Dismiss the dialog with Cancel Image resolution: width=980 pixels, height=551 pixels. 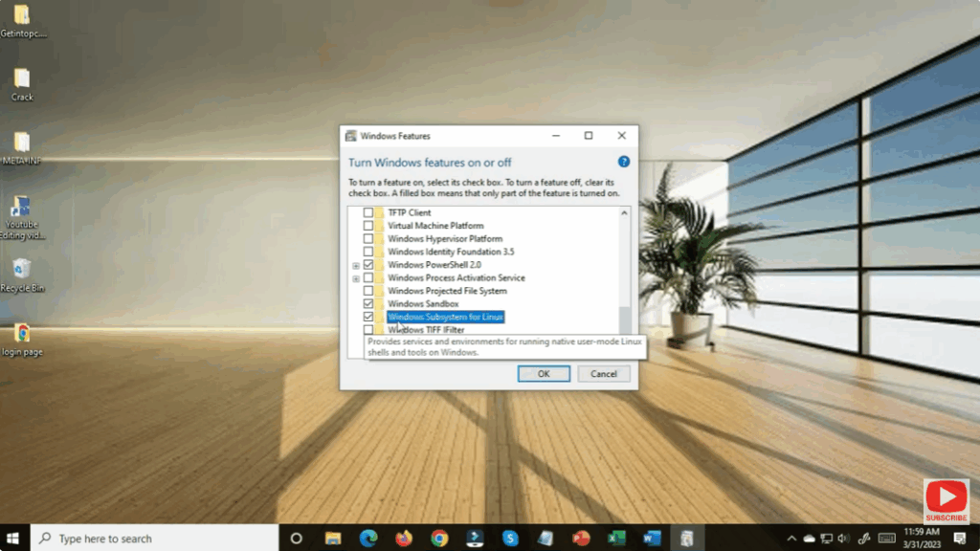click(604, 373)
